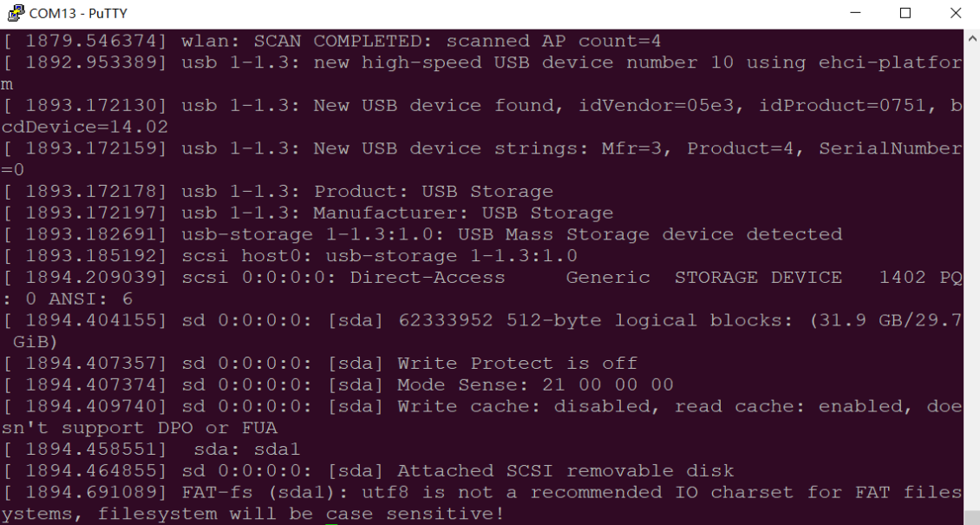This screenshot has height=525, width=980.
Task: Minimize the COM13 PuTTY window
Action: click(856, 13)
